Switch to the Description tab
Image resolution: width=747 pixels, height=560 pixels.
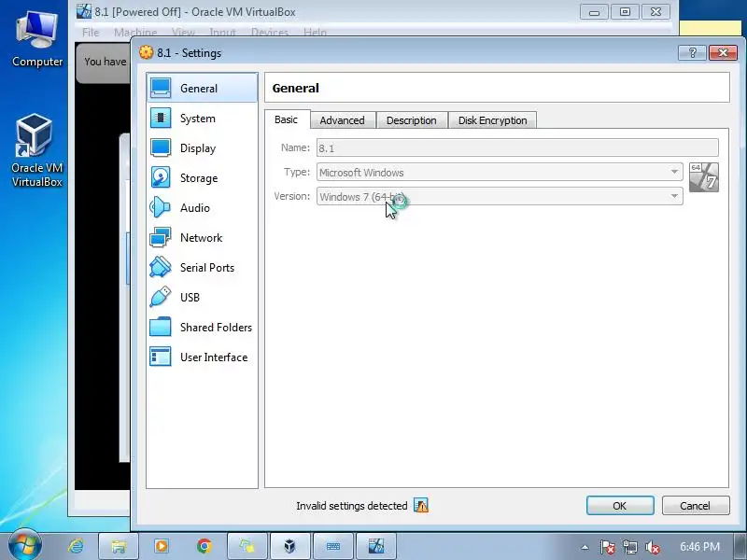point(412,120)
